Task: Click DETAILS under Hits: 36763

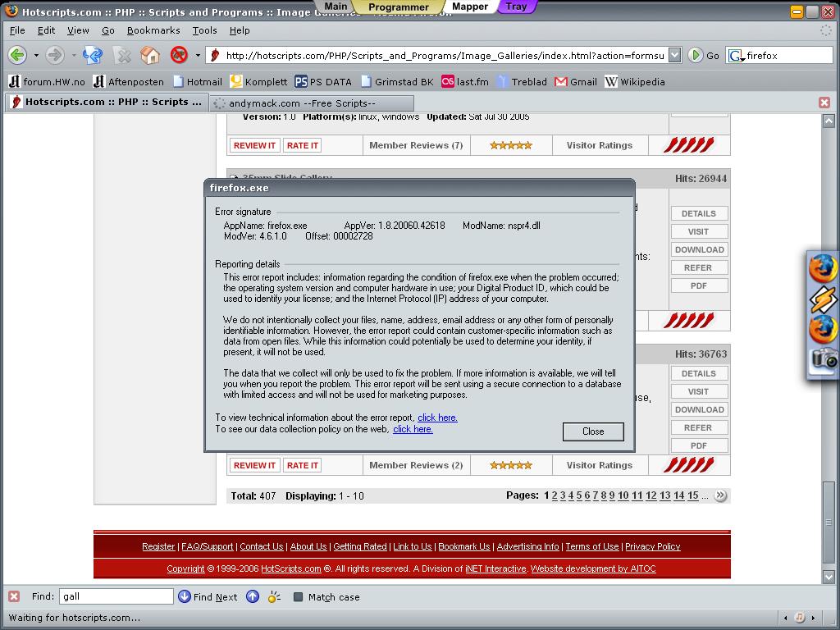Action: point(699,373)
